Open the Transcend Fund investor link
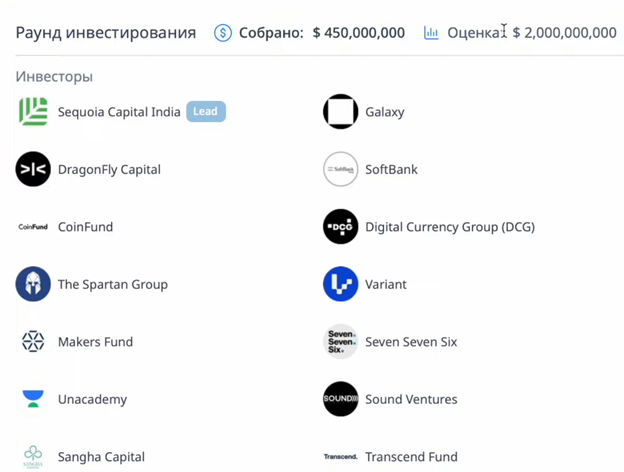Screen dimensions: 624x472 pos(411,456)
